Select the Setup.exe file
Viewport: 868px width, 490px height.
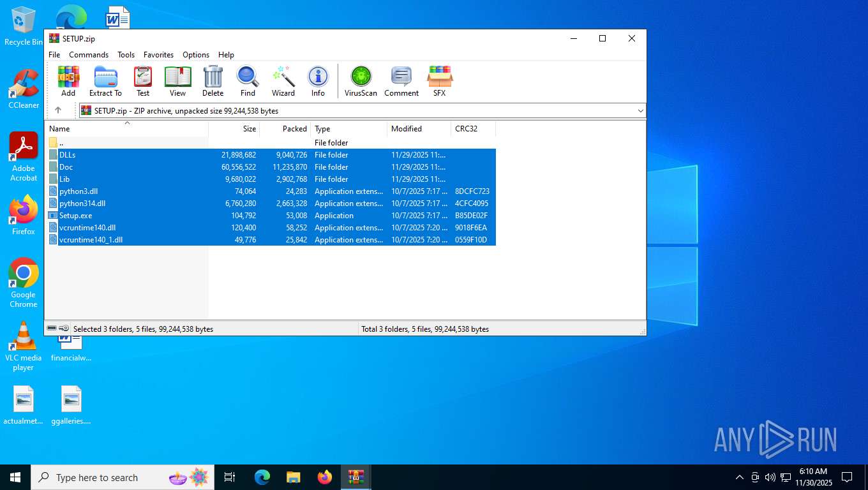click(271, 216)
